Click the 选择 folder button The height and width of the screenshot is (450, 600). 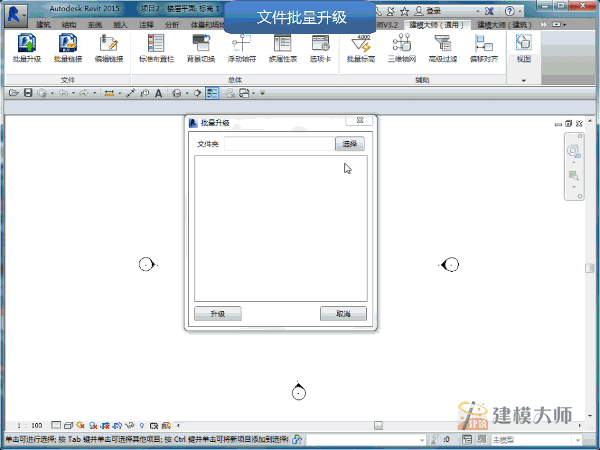[x=350, y=144]
